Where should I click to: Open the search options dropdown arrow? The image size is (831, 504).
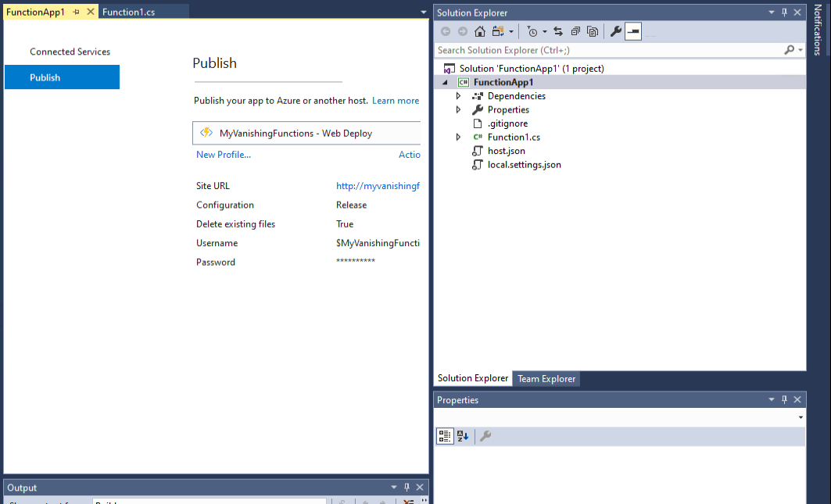[x=801, y=50]
